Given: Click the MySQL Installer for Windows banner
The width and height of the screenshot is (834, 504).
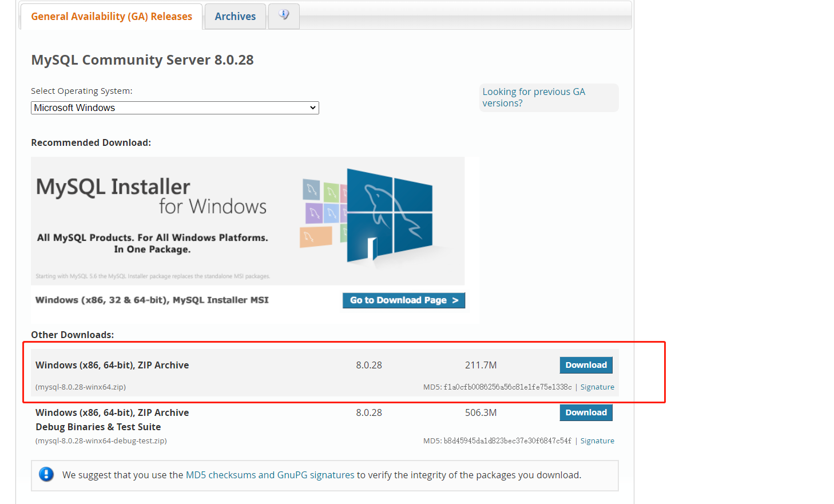Looking at the screenshot, I should 248,221.
